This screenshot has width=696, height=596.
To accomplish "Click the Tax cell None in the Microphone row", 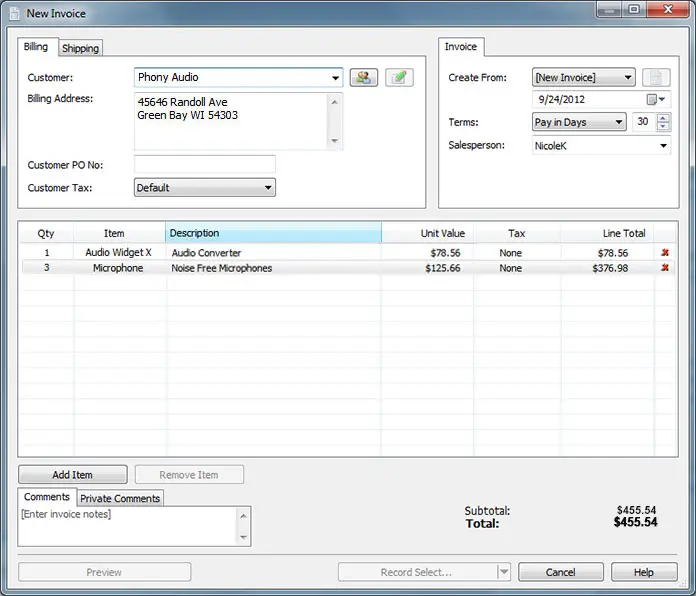I will pyautogui.click(x=517, y=268).
